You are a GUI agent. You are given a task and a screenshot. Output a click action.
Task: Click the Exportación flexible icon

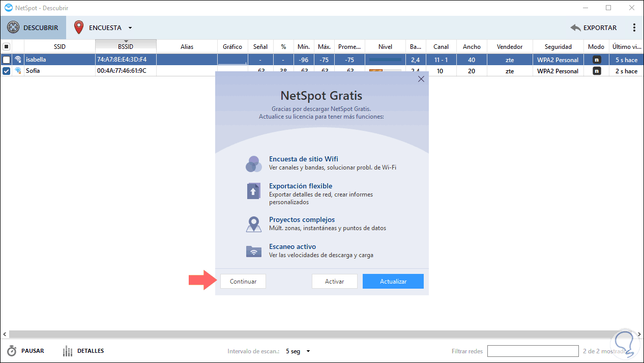pos(253,191)
